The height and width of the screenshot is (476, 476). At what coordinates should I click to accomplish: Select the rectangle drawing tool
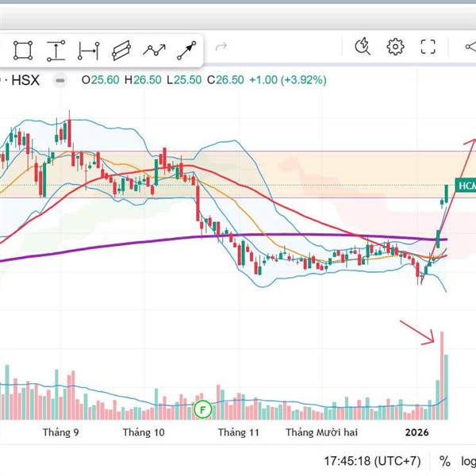23,51
